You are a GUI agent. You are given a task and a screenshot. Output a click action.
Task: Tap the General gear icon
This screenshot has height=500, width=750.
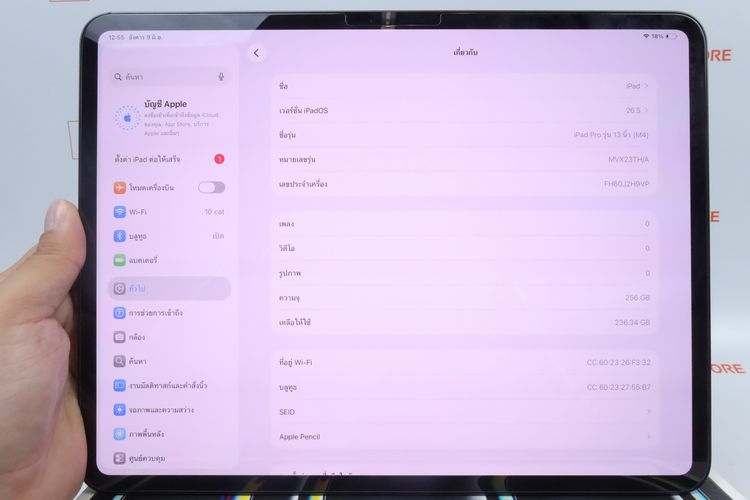coord(120,289)
